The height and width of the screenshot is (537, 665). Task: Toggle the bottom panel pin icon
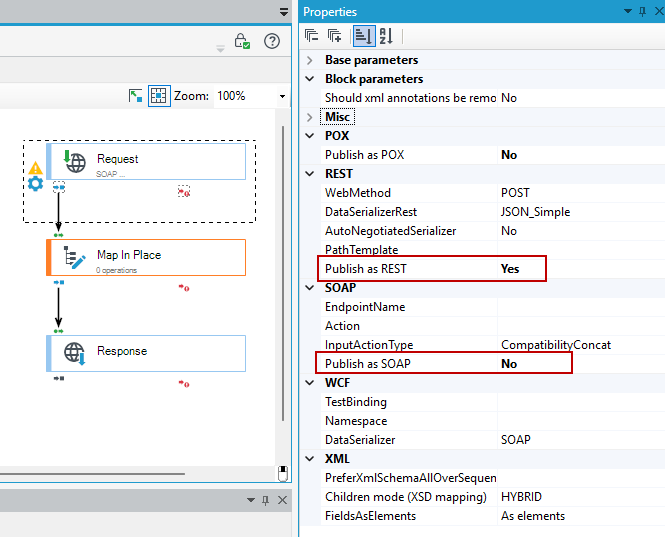tap(265, 501)
